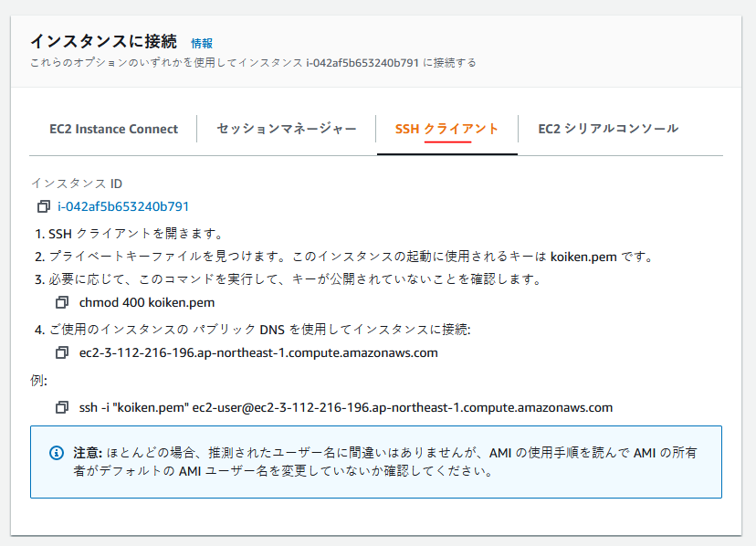Click the copy icon beside i-042af5b653240b791

(42, 207)
